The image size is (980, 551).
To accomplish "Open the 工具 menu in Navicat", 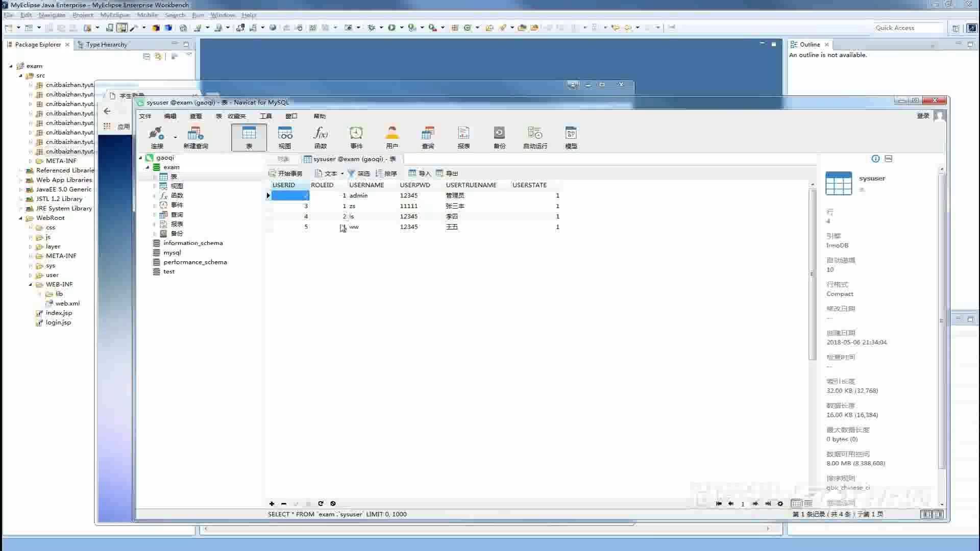I will pyautogui.click(x=266, y=116).
